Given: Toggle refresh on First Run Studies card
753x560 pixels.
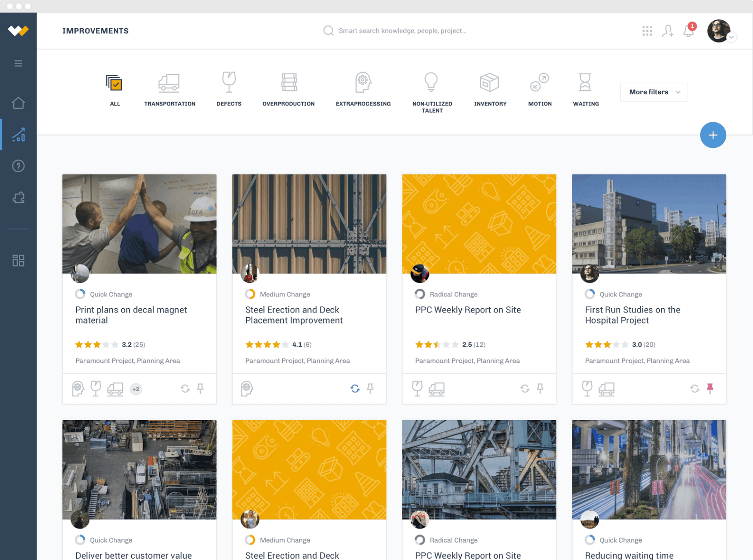Looking at the screenshot, I should (x=695, y=389).
